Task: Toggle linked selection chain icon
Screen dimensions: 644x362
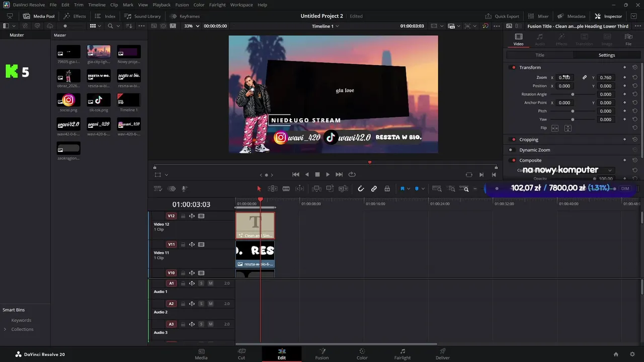Action: 374,189
